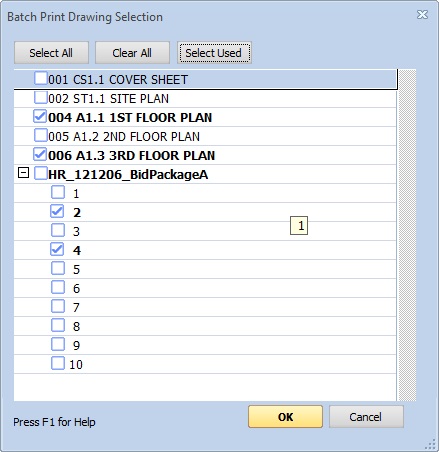
Task: Check the checkbox for page 7
Action: [x=58, y=306]
